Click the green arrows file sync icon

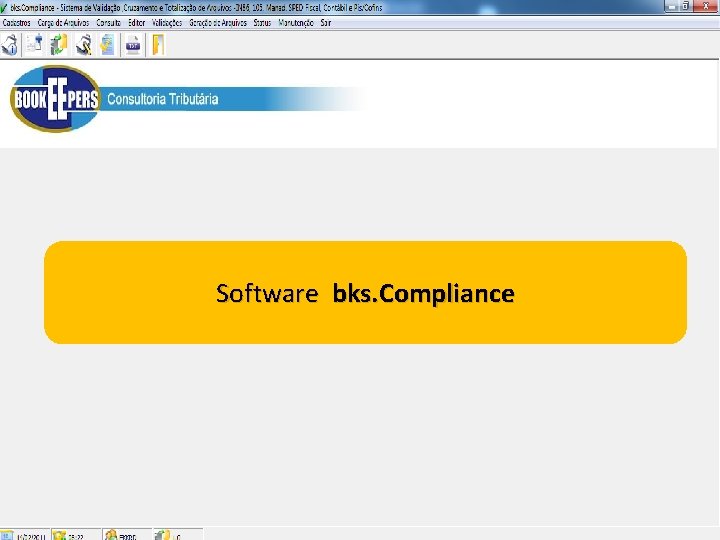tap(59, 45)
